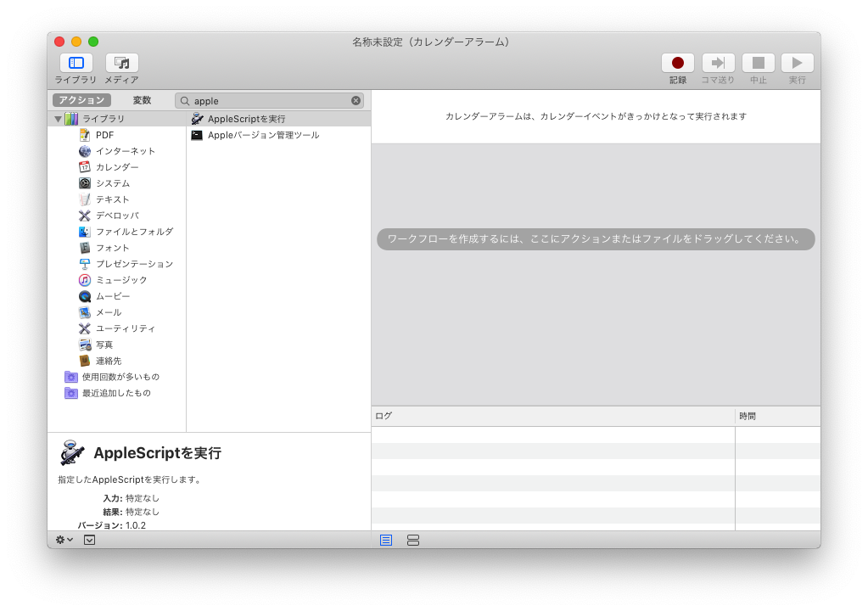
Task: Click the 時間 column header
Action: pyautogui.click(x=778, y=416)
